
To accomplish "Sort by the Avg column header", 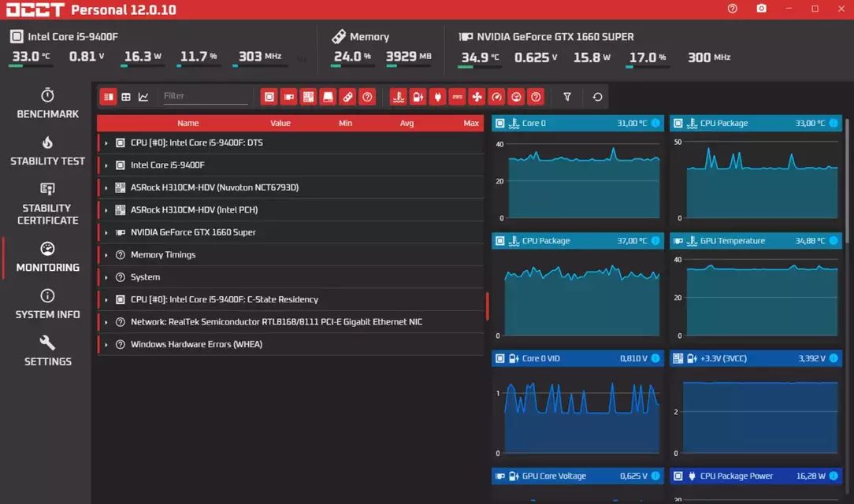I will tap(407, 123).
